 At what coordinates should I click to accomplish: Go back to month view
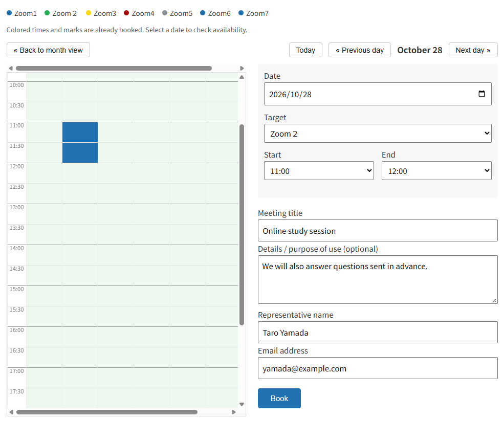point(48,50)
